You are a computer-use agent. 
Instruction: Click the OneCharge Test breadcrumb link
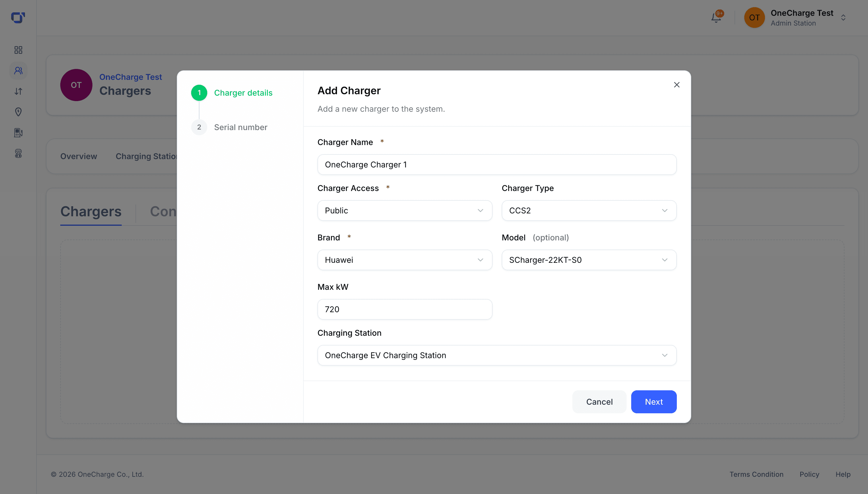131,77
